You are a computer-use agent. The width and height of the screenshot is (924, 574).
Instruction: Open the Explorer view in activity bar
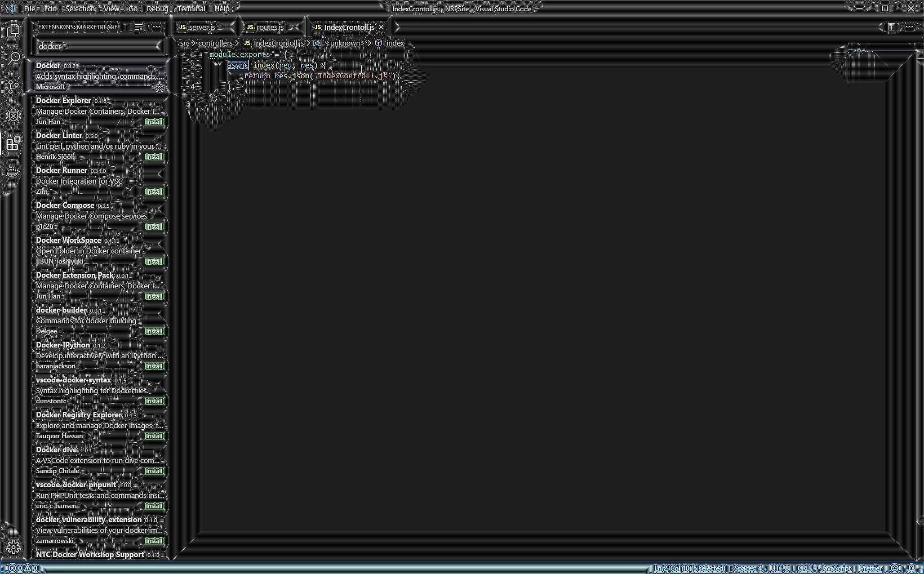click(13, 30)
